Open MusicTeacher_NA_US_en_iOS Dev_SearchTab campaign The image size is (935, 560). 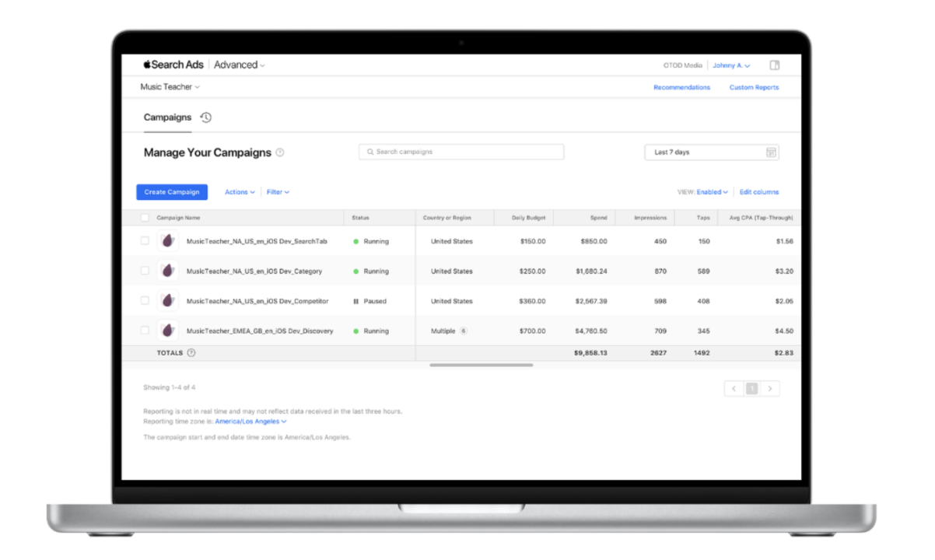pos(257,242)
